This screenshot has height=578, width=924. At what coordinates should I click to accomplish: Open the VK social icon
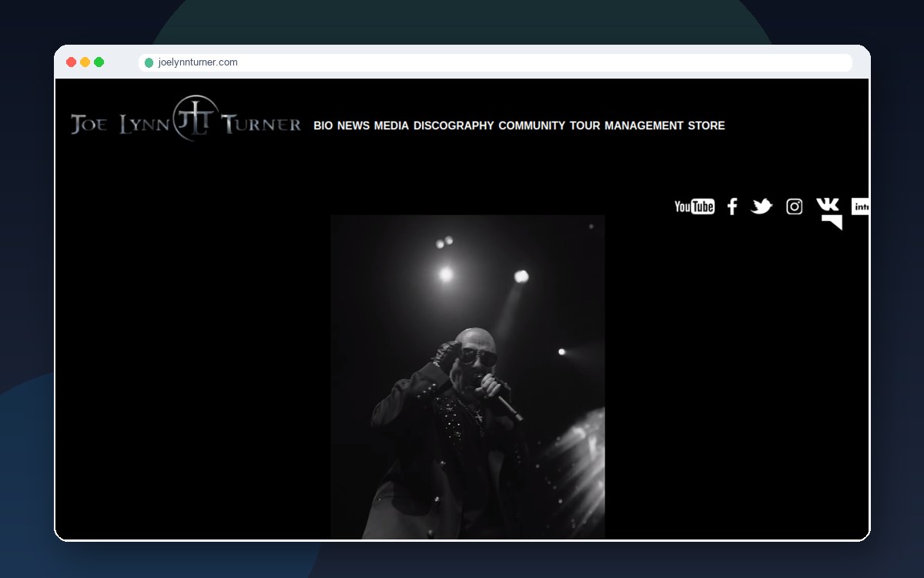(x=829, y=205)
